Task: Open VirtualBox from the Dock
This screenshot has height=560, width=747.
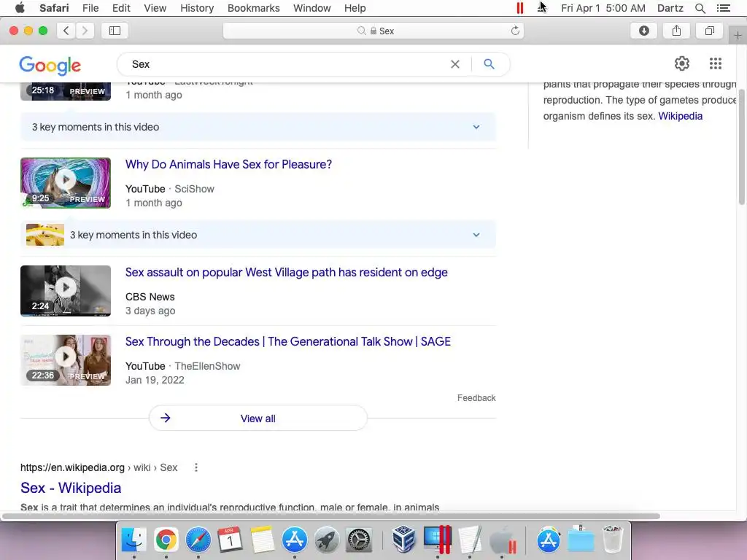Action: pyautogui.click(x=403, y=540)
